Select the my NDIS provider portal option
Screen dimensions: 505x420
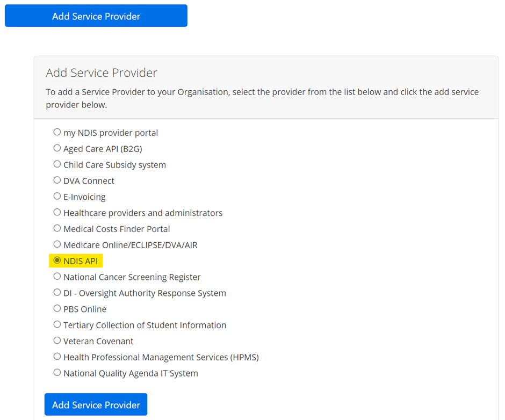click(57, 132)
